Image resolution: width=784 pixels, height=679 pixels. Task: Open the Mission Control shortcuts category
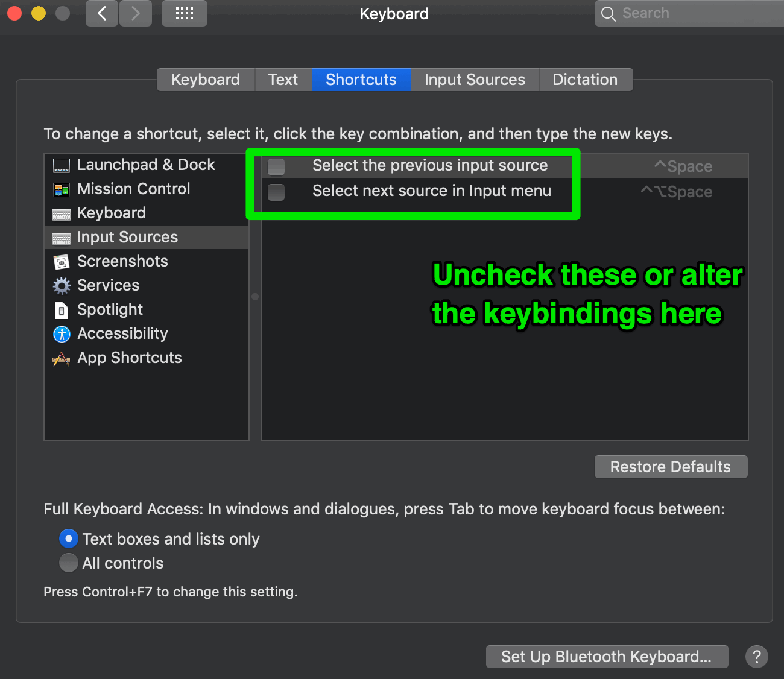(133, 189)
